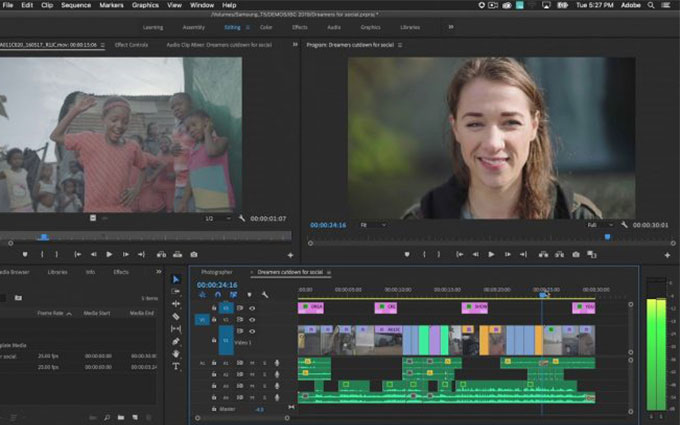This screenshot has width=680, height=425.
Task: Play in Source monitor
Action: 109,255
